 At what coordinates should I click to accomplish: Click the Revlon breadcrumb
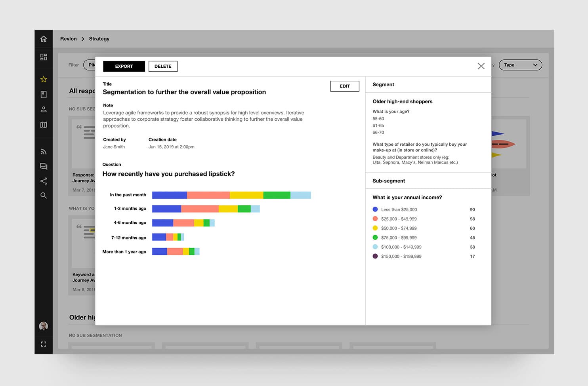(x=69, y=39)
